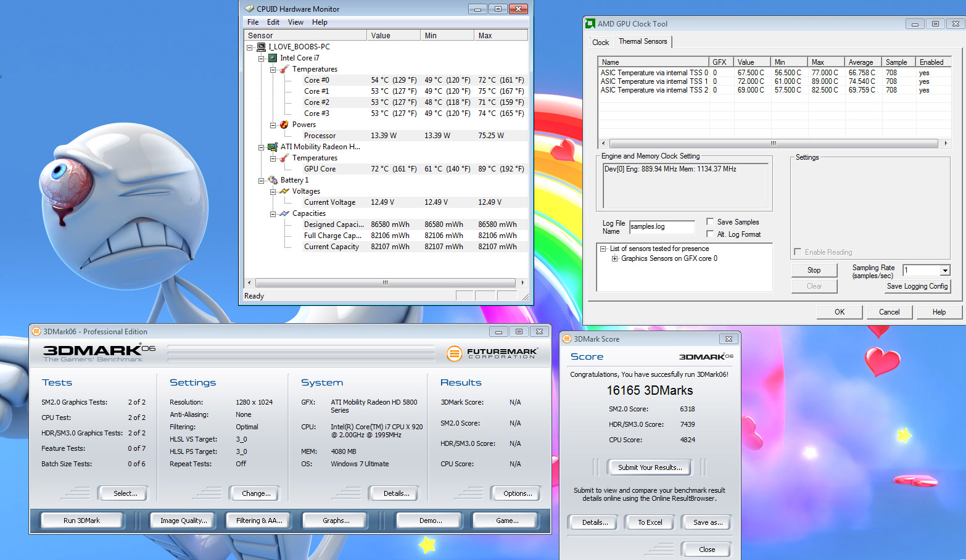Enable the Alt. Log Format checkbox
The image size is (966, 560).
click(x=710, y=234)
